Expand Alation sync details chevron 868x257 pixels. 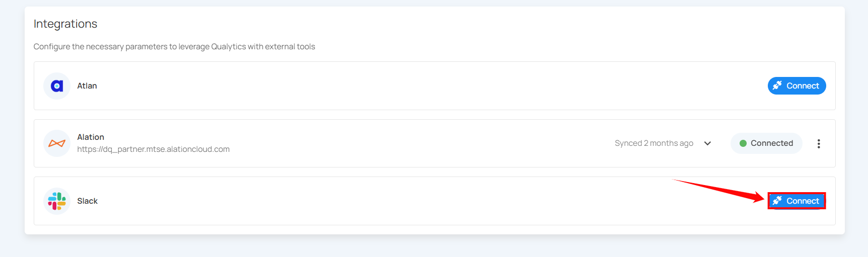[707, 143]
